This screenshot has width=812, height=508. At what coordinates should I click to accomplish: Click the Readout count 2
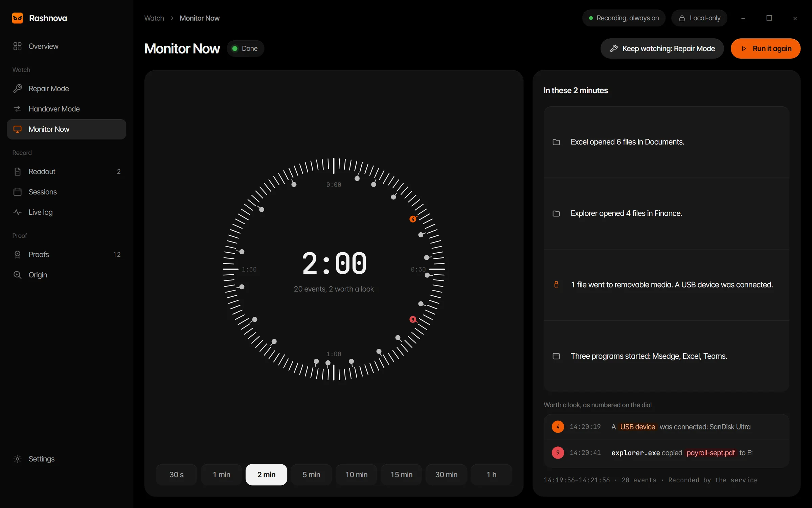point(118,171)
